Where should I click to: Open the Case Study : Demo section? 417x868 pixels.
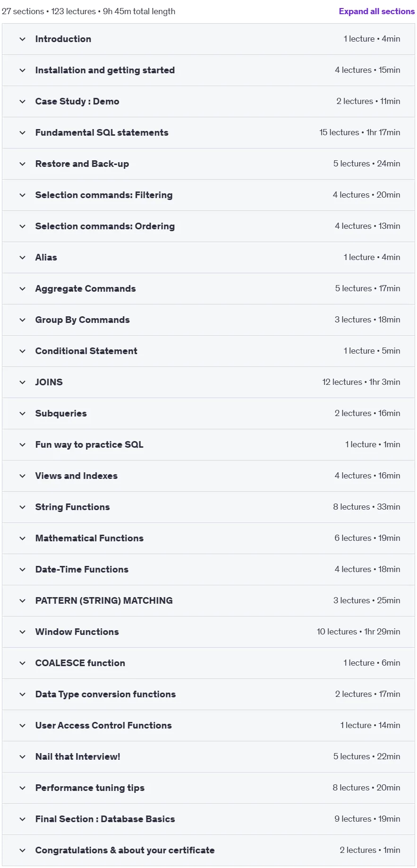click(x=208, y=102)
